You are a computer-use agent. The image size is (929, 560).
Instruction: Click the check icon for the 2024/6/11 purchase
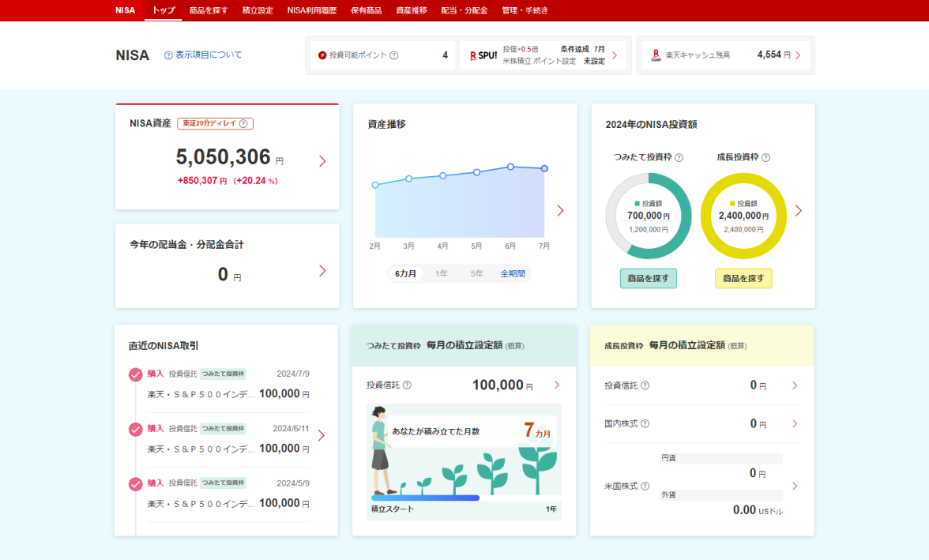coord(135,429)
